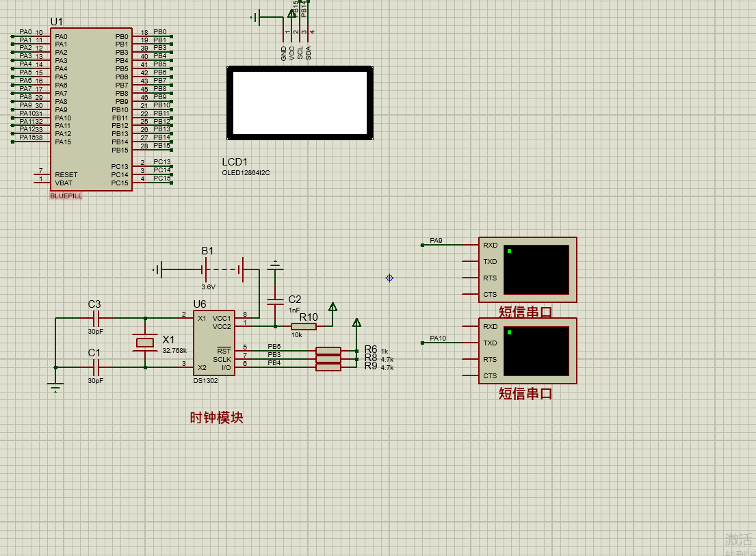Click the BLUEPILL part value label
Image resolution: width=756 pixels, height=556 pixels.
[66, 196]
